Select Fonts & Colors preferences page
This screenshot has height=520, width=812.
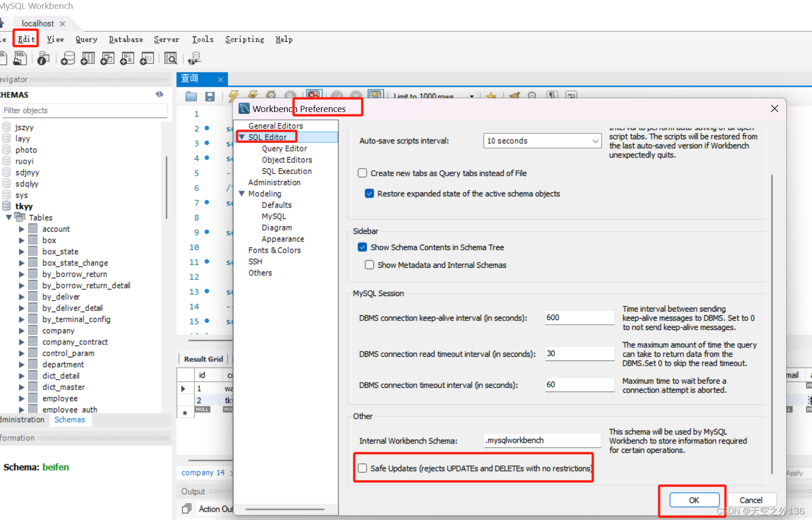tap(275, 250)
